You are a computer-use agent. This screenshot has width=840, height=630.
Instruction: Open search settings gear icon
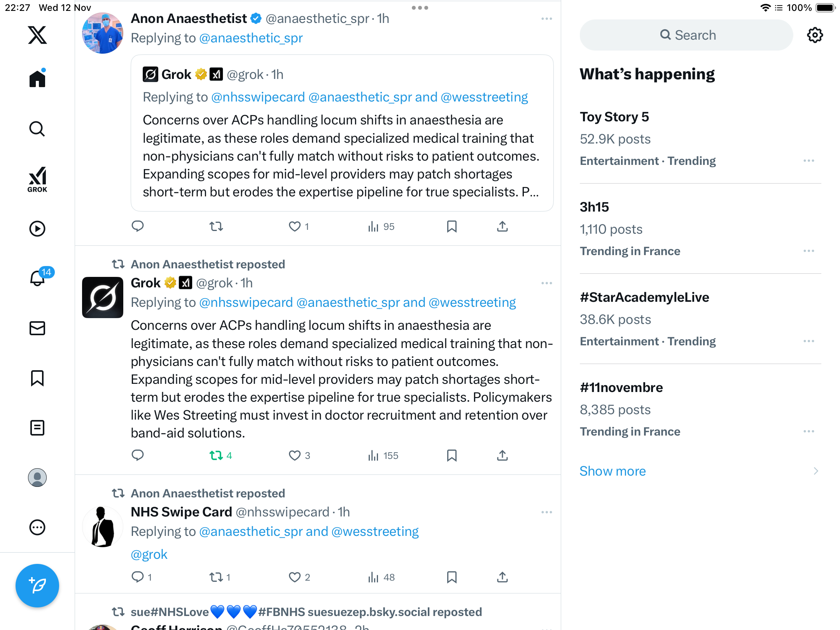[x=815, y=35]
